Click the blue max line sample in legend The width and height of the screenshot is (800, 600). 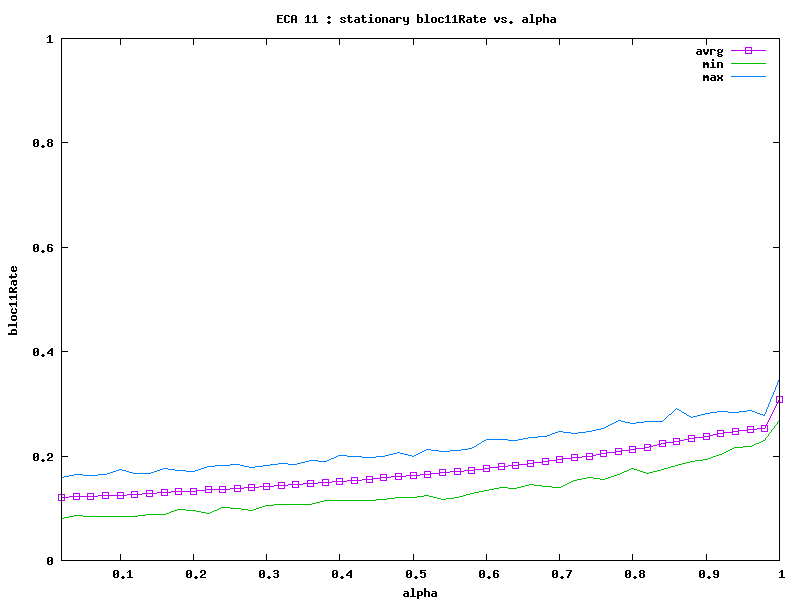tap(748, 77)
